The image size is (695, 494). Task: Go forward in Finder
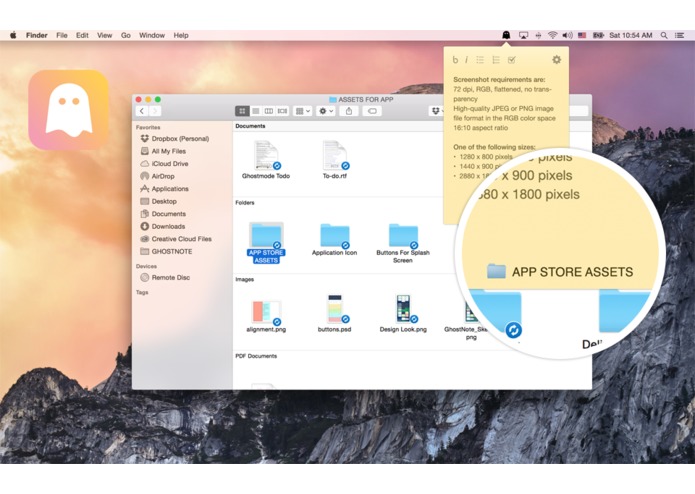point(155,111)
